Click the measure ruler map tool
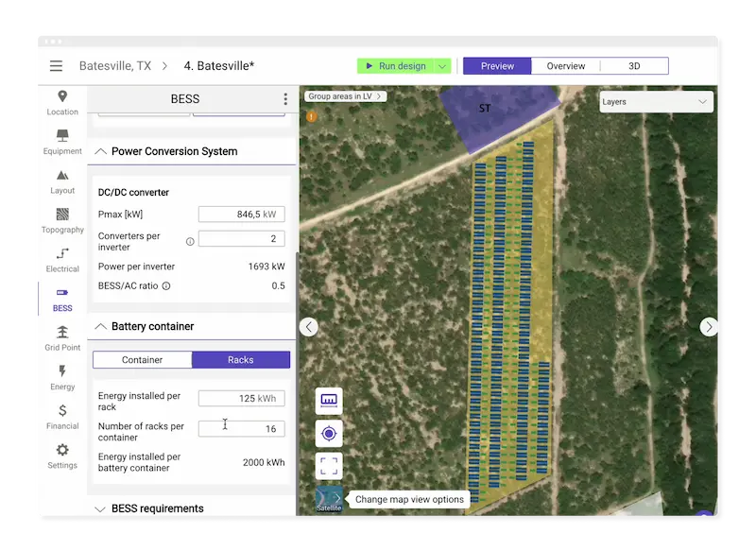The image size is (756, 551). [329, 401]
